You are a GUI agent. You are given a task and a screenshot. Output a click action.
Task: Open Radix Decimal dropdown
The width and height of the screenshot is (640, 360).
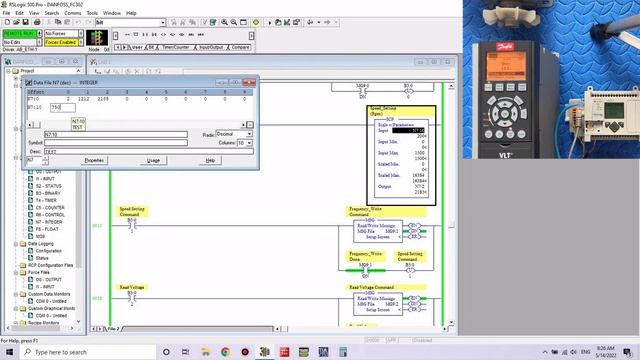249,134
